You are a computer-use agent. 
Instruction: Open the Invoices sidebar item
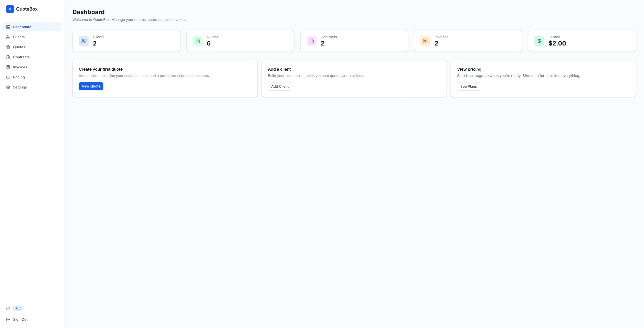coord(32,67)
